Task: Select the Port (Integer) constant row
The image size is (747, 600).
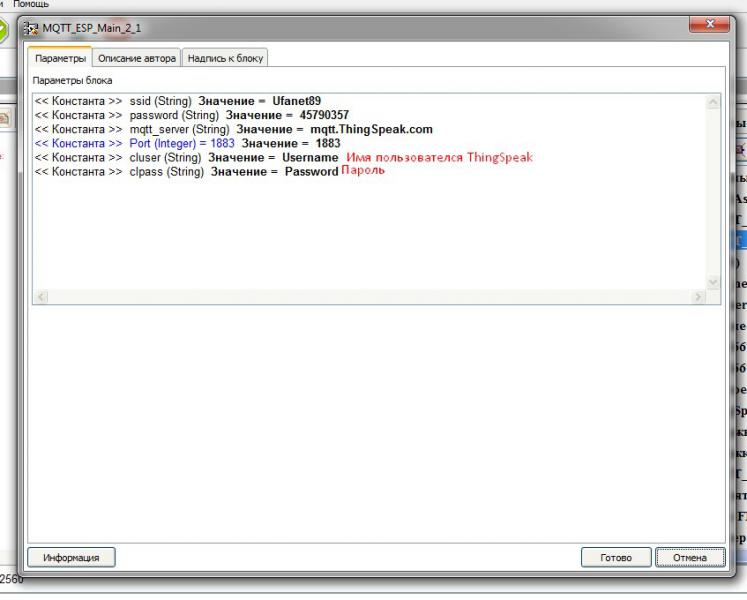Action: click(187, 144)
